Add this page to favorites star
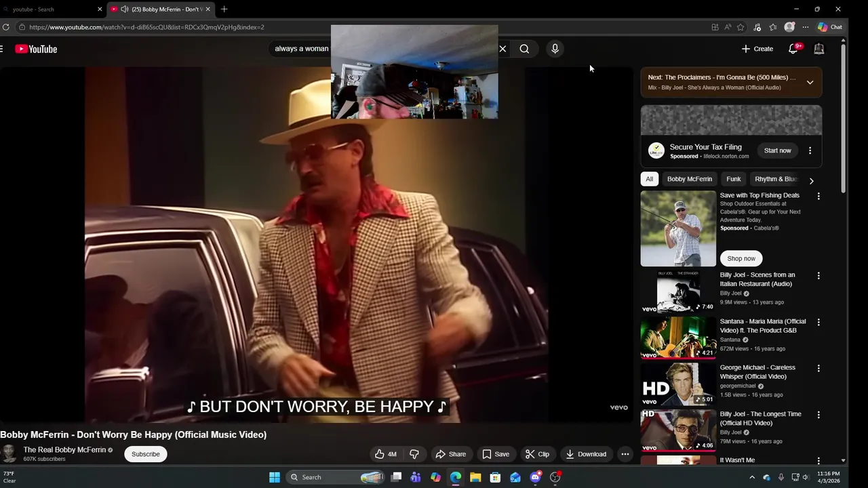The width and height of the screenshot is (868, 488). click(x=741, y=27)
